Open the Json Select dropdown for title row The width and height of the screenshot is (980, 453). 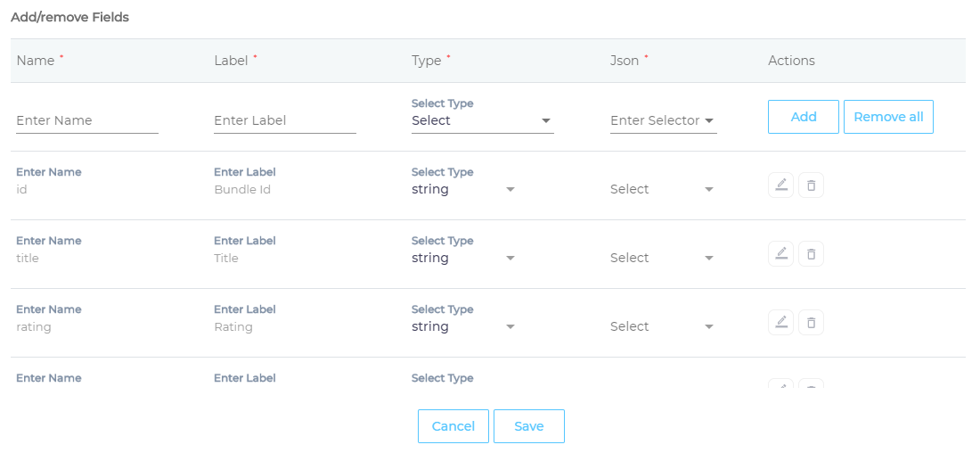tap(663, 258)
